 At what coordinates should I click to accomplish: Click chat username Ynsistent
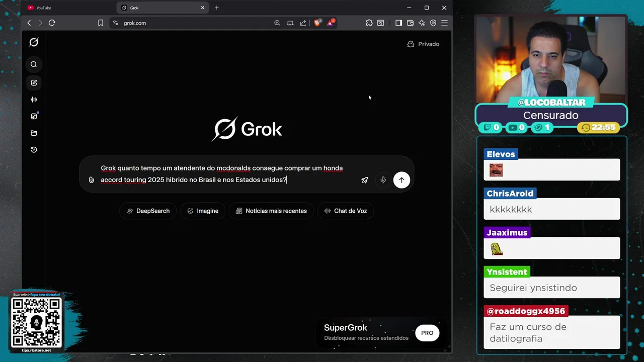(507, 272)
